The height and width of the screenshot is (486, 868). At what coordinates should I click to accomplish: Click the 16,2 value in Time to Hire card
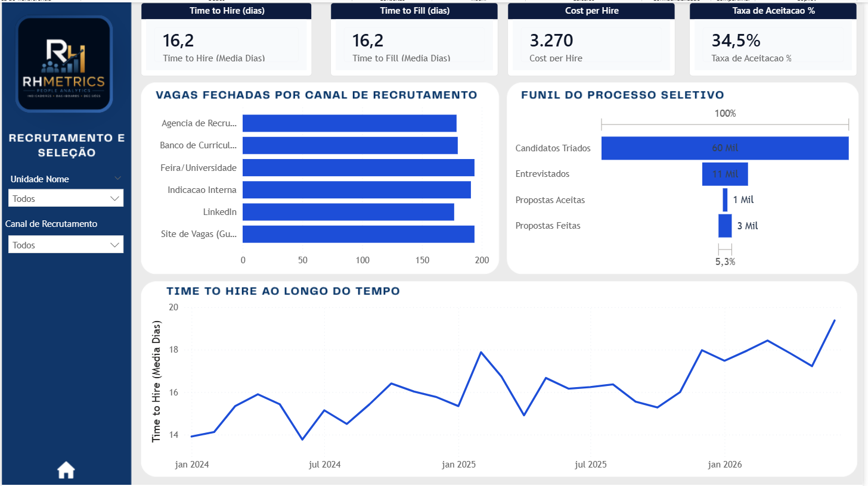tap(178, 40)
